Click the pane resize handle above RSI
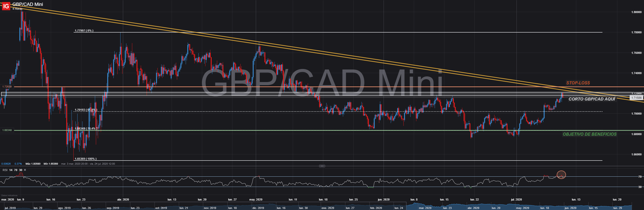This screenshot has height=210, width=644. [x=322, y=166]
